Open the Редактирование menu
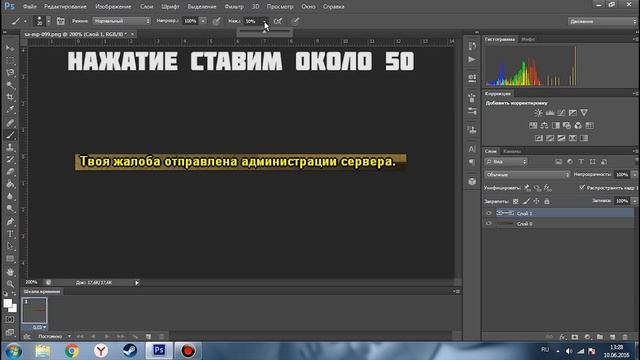The image size is (640, 360). (x=65, y=7)
